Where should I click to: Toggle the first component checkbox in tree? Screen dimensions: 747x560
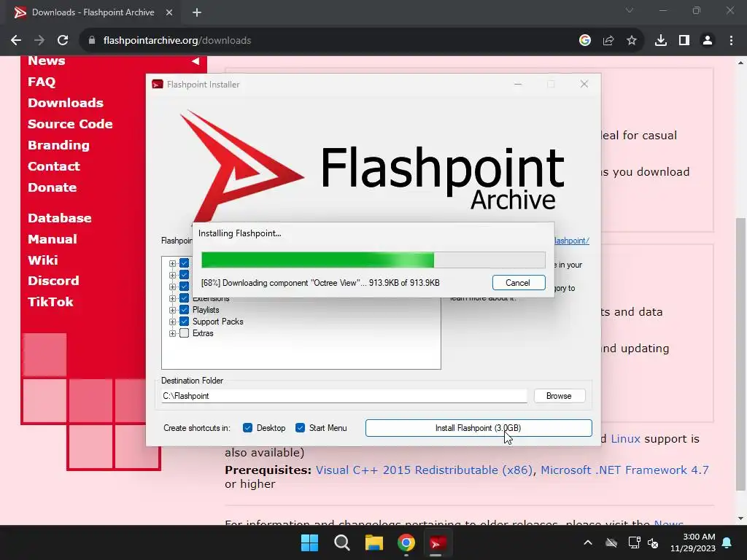[184, 263]
